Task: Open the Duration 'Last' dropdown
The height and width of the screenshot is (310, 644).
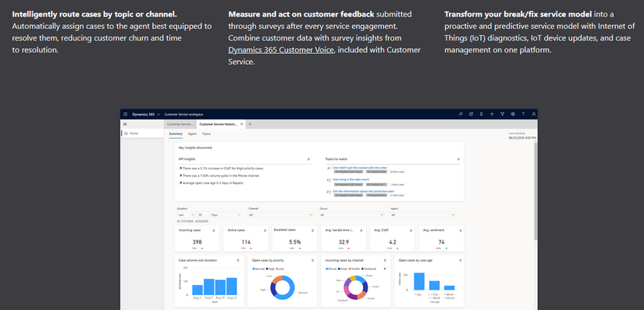Action: 186,215
